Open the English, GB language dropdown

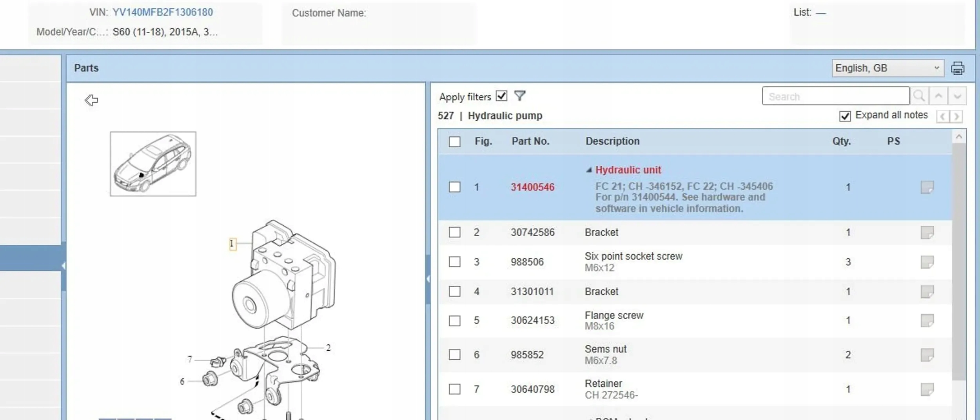[887, 68]
